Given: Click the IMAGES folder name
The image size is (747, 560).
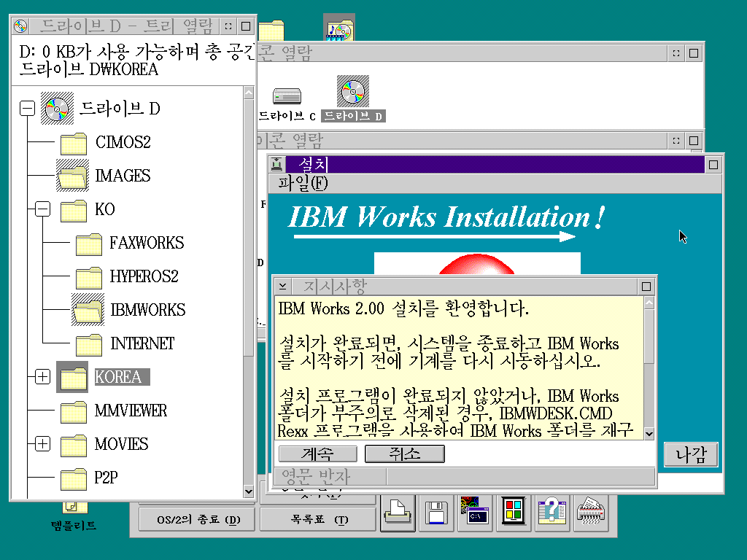Looking at the screenshot, I should tap(123, 176).
